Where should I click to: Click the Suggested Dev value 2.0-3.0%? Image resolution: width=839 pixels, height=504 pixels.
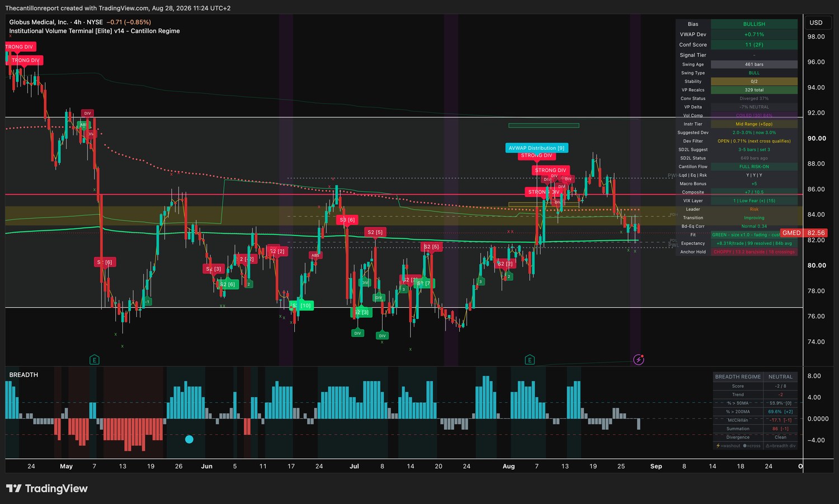coord(754,133)
